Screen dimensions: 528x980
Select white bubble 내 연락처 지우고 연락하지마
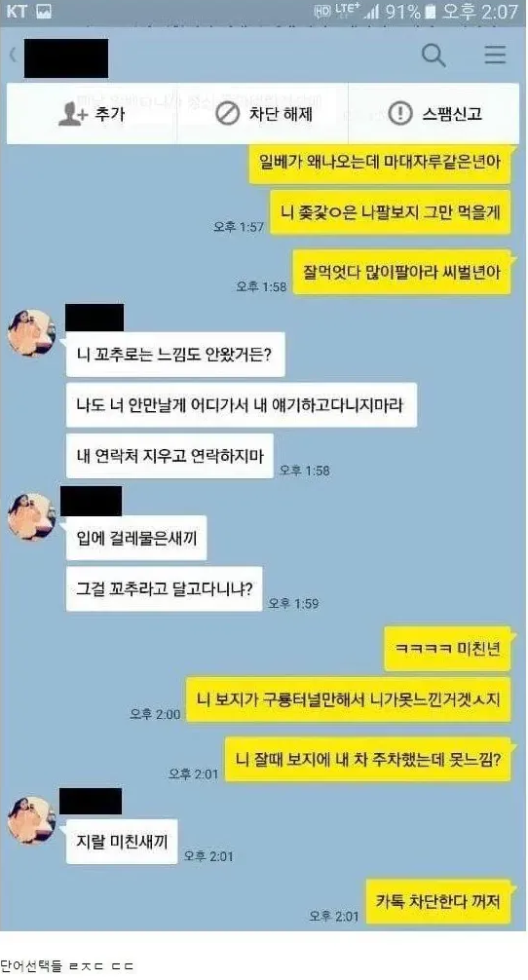(170, 456)
